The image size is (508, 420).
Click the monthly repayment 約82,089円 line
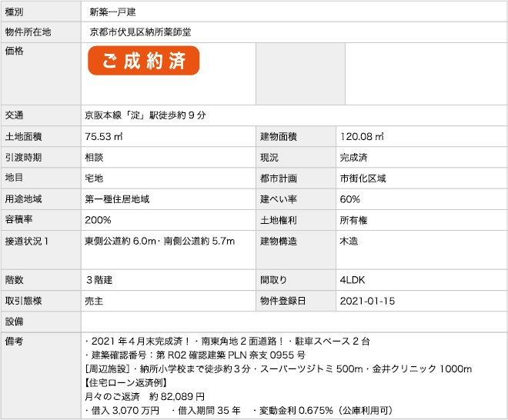145,397
